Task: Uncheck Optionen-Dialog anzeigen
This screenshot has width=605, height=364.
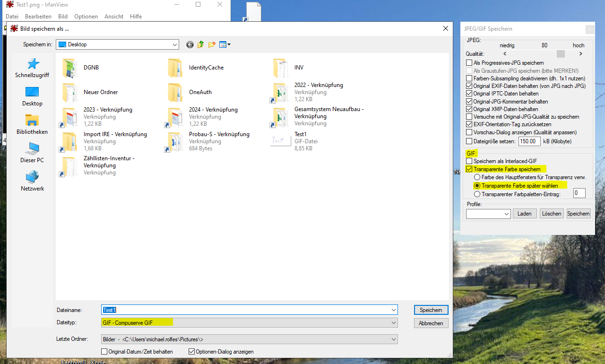Action: (192, 352)
